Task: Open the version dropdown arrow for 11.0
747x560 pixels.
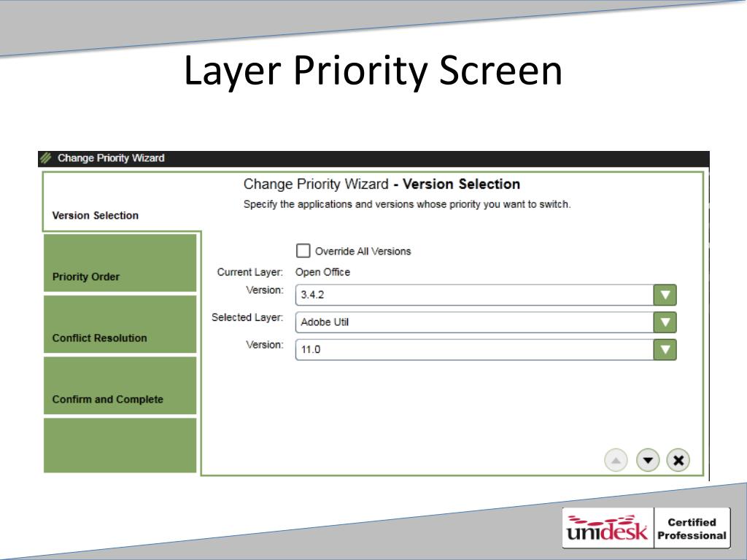Action: 665,349
